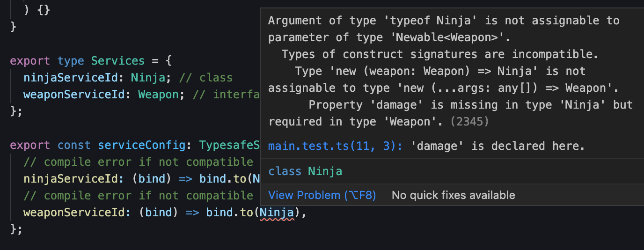The image size is (644, 250).
Task: Click the Weapon type annotation
Action: [x=158, y=95]
